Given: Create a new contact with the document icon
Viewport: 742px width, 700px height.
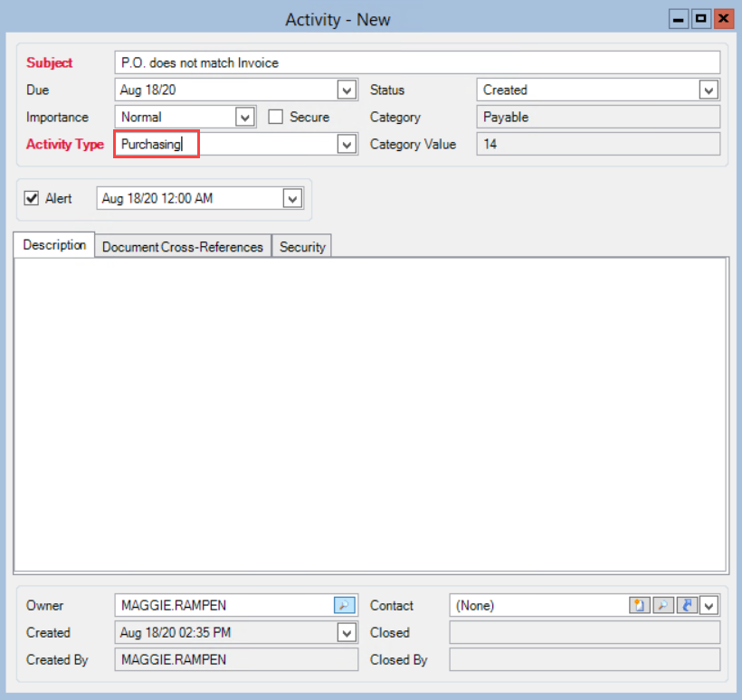Looking at the screenshot, I should click(640, 605).
